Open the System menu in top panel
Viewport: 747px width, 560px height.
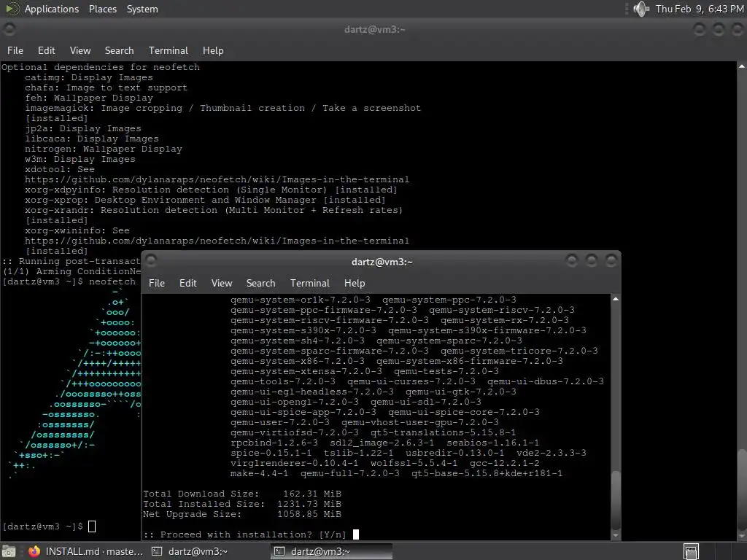pos(142,9)
